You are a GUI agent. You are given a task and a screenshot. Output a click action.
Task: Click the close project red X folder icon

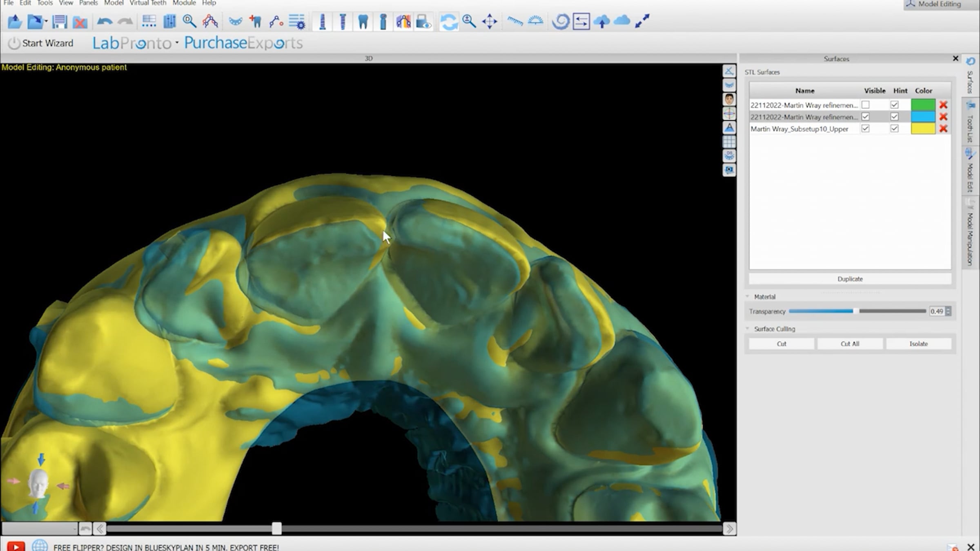80,21
